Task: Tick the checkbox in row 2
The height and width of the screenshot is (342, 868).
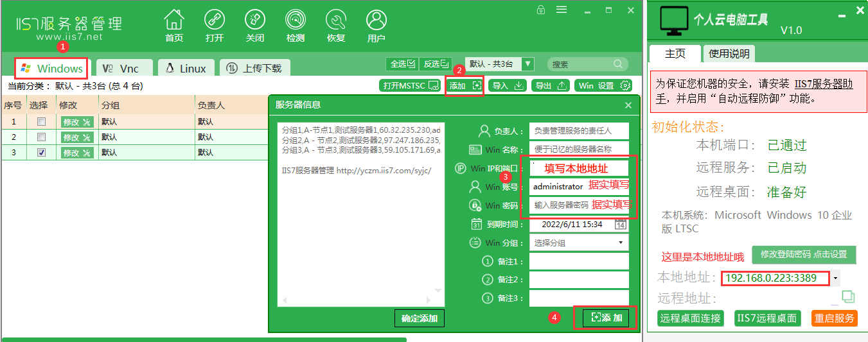Action: pyautogui.click(x=41, y=137)
